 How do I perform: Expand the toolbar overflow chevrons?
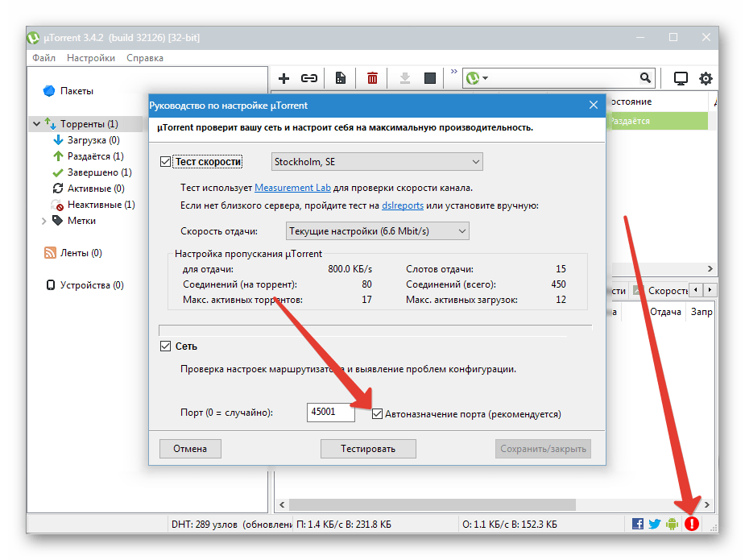(x=454, y=71)
